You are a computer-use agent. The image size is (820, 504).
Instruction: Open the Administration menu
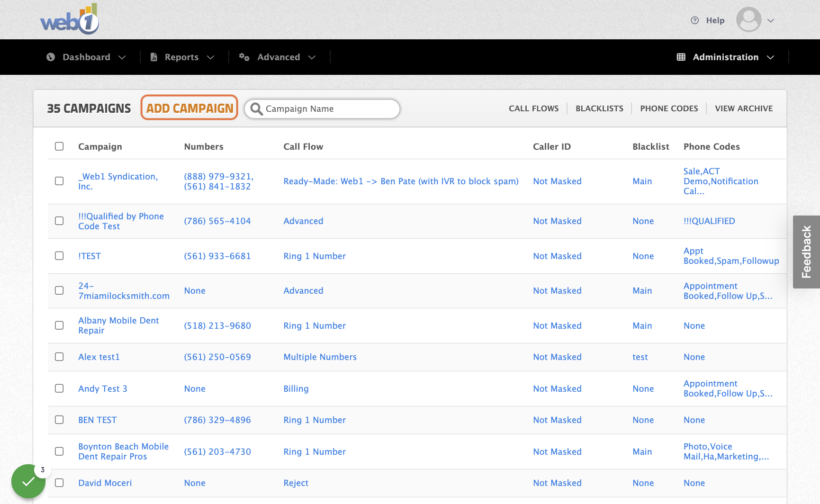coord(726,57)
